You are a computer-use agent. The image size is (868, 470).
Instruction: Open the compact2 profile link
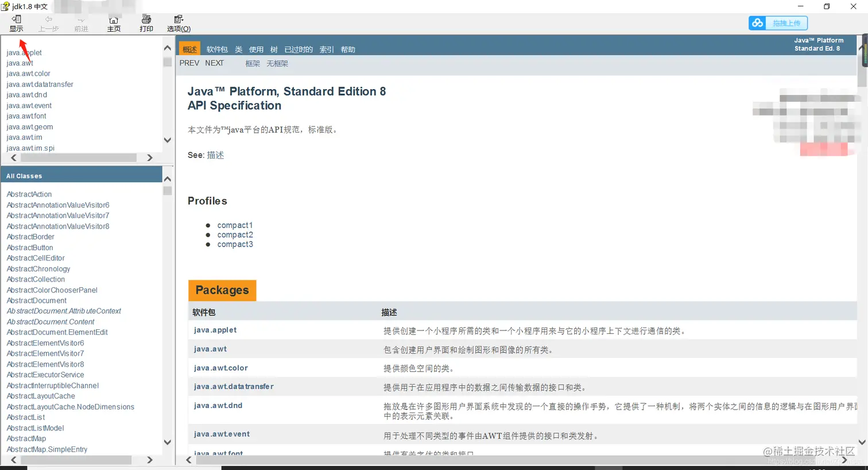tap(235, 235)
